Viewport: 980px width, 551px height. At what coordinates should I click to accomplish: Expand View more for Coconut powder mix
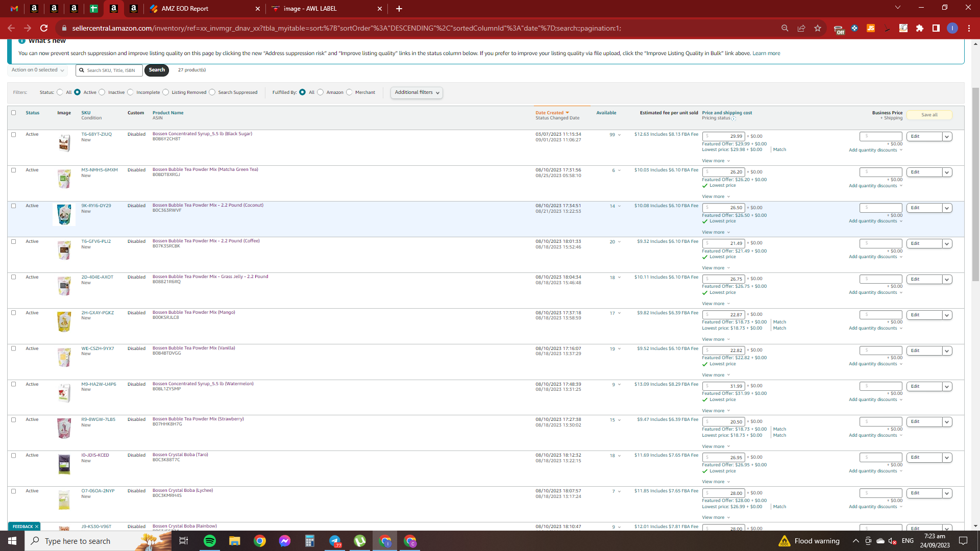pos(716,232)
